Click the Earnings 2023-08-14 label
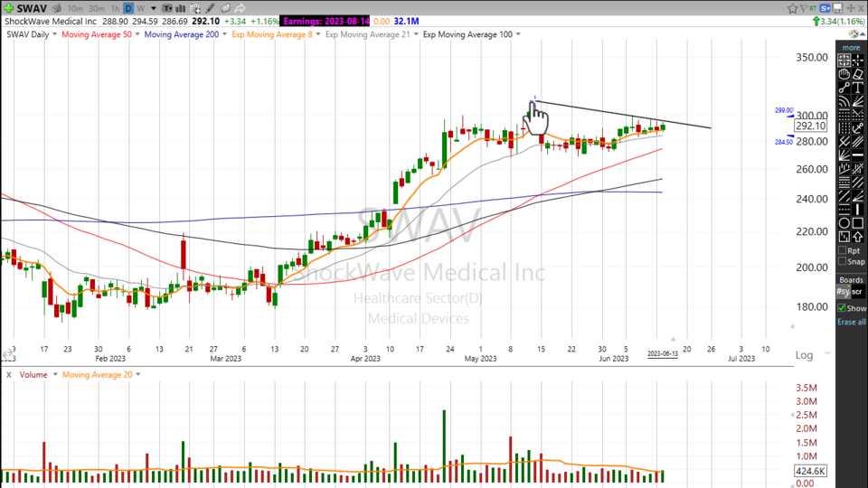Image resolution: width=868 pixels, height=488 pixels. [326, 21]
